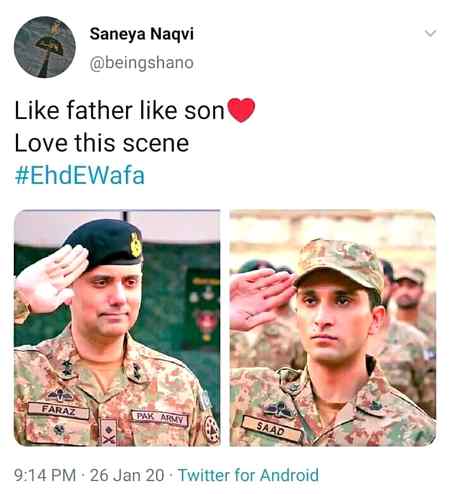The width and height of the screenshot is (450, 494).
Task: Select the "Like father like son" text
Action: click(119, 110)
